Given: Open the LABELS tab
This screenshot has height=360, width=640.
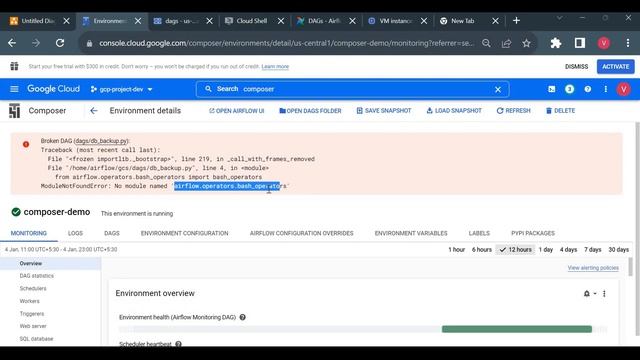Looking at the screenshot, I should coord(479,233).
